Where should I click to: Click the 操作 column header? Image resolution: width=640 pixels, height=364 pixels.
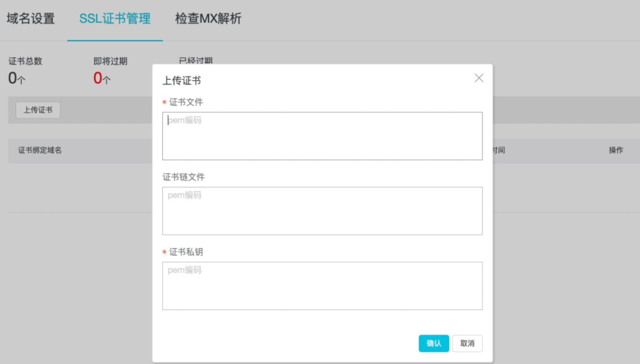tap(616, 150)
